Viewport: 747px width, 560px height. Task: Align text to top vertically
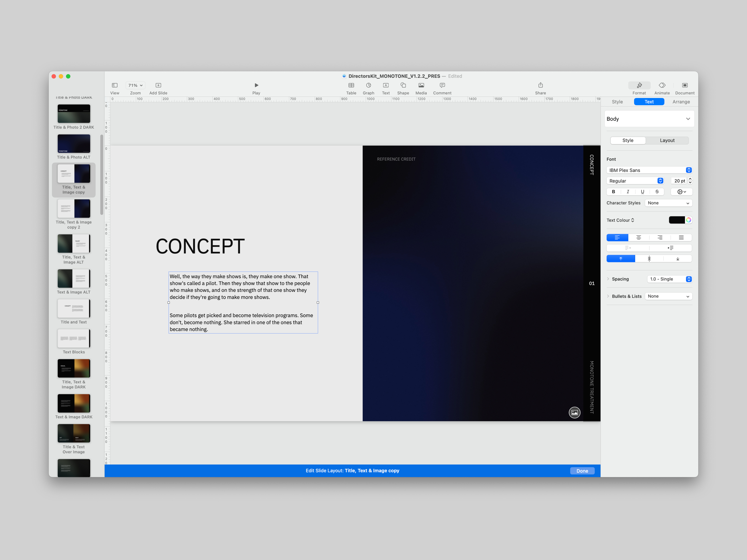click(x=621, y=259)
